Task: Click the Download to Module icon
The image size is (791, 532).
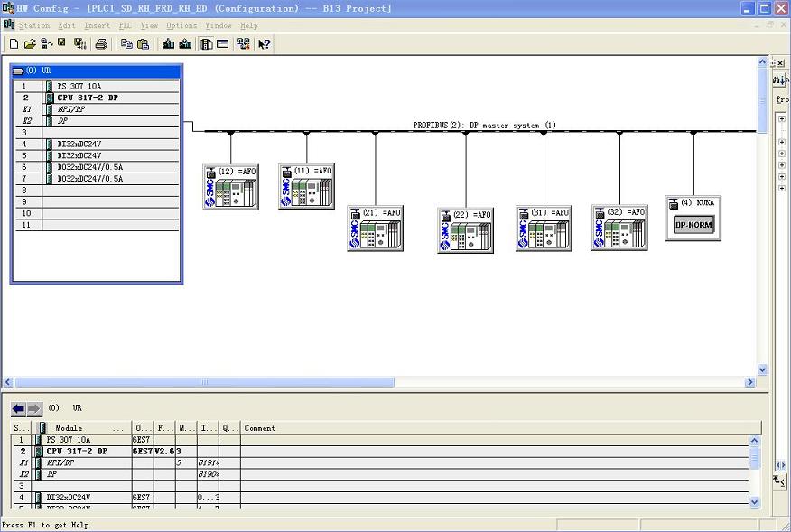Action: tap(169, 43)
